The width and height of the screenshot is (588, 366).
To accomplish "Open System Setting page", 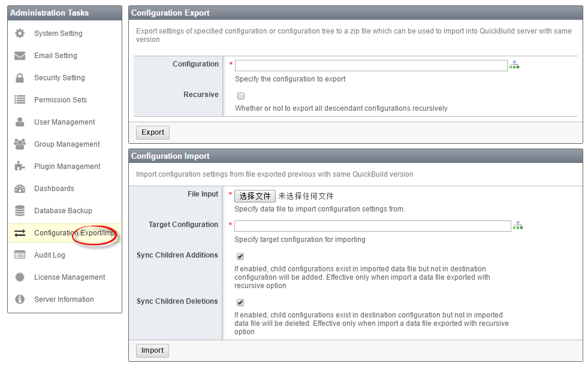I will (58, 34).
